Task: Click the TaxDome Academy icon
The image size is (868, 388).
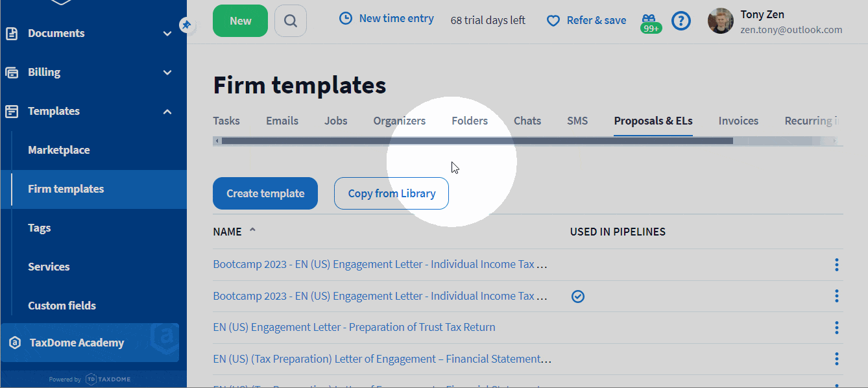Action: click(x=14, y=343)
